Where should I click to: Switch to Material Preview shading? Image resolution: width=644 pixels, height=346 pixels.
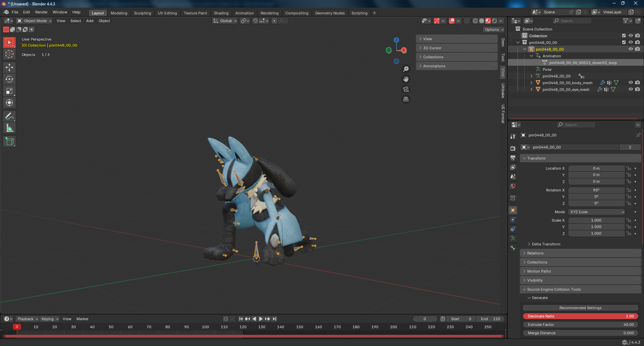click(x=488, y=21)
